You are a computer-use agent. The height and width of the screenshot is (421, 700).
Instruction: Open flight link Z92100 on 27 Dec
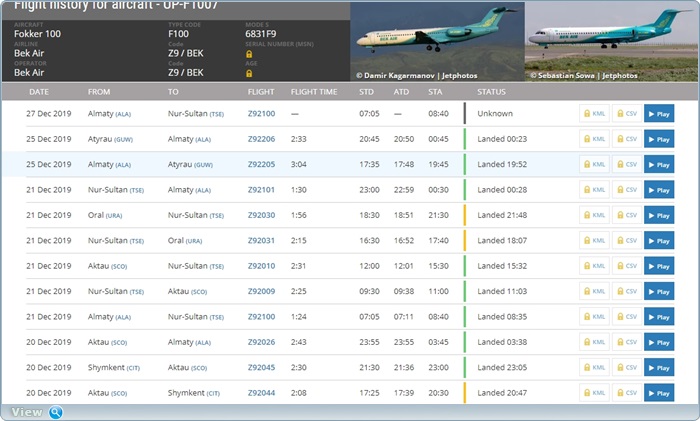coord(262,113)
